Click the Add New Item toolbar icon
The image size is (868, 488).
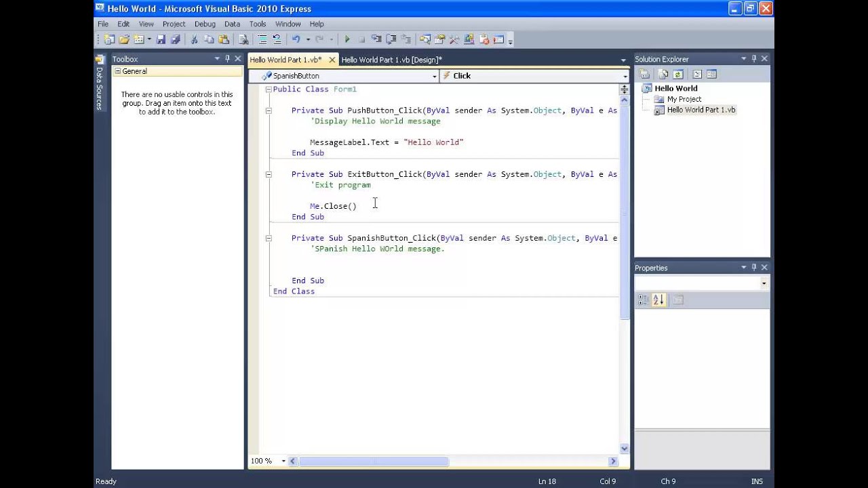139,39
